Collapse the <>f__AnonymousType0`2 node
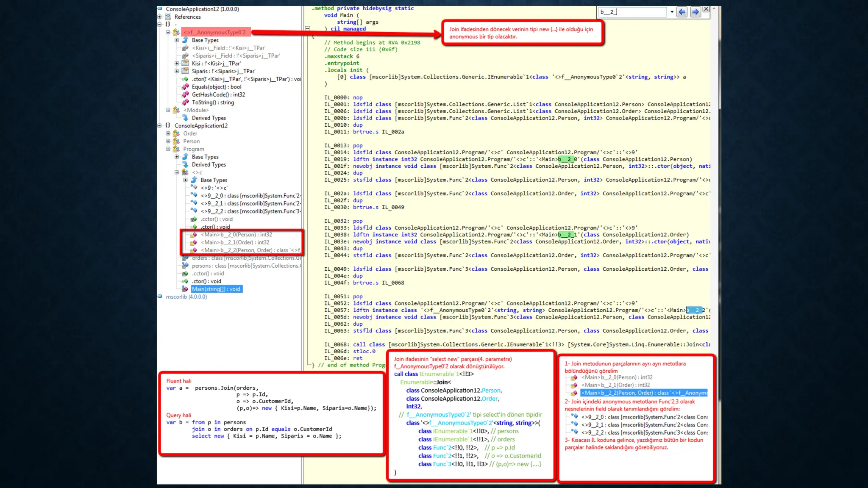The width and height of the screenshot is (868, 488). click(168, 32)
